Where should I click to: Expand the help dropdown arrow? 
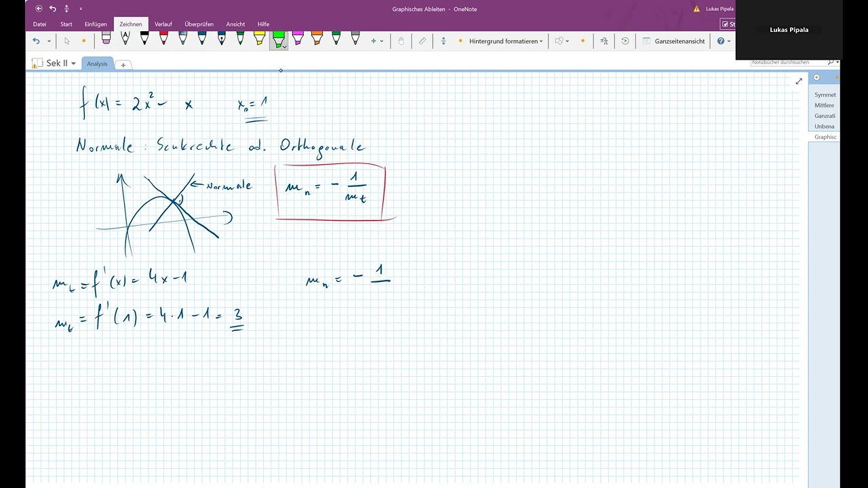pos(729,41)
